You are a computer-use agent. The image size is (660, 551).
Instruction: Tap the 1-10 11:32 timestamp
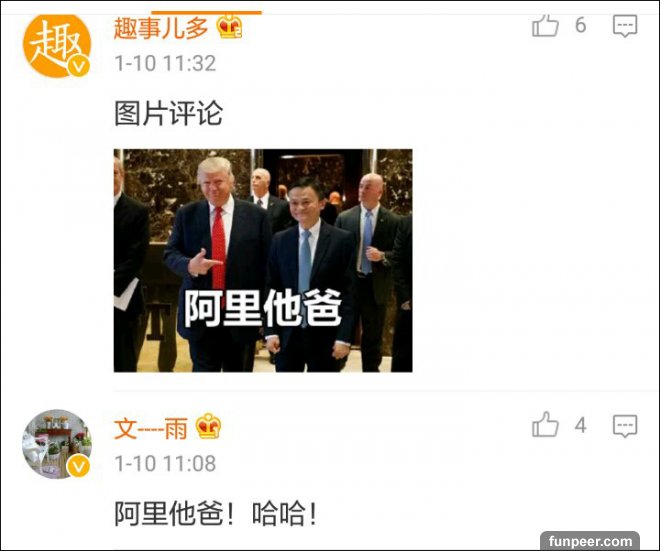coord(165,63)
